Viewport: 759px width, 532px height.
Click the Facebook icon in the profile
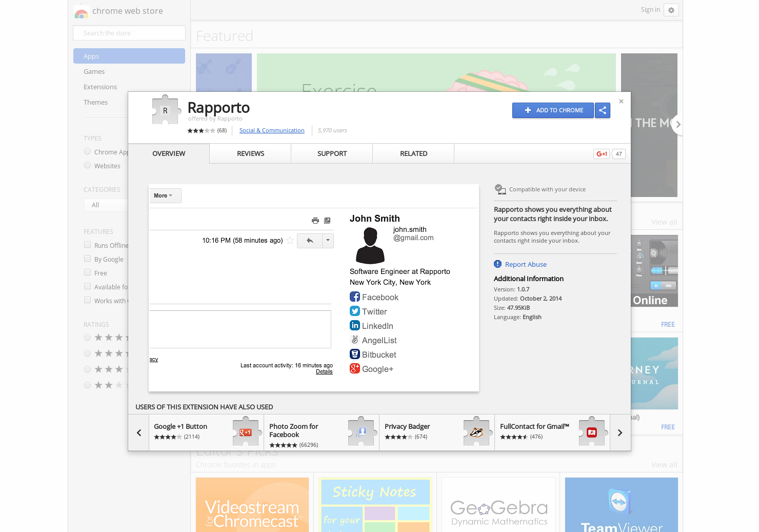coord(355,297)
